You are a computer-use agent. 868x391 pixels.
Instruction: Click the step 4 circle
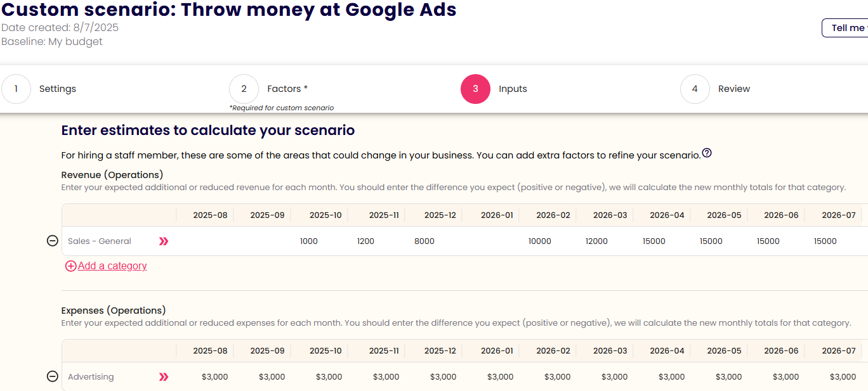695,89
